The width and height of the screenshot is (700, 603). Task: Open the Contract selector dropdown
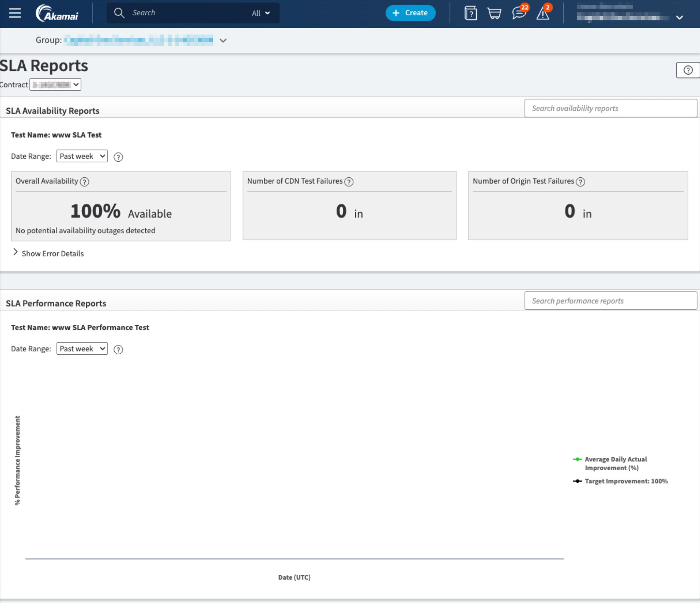[x=55, y=84]
